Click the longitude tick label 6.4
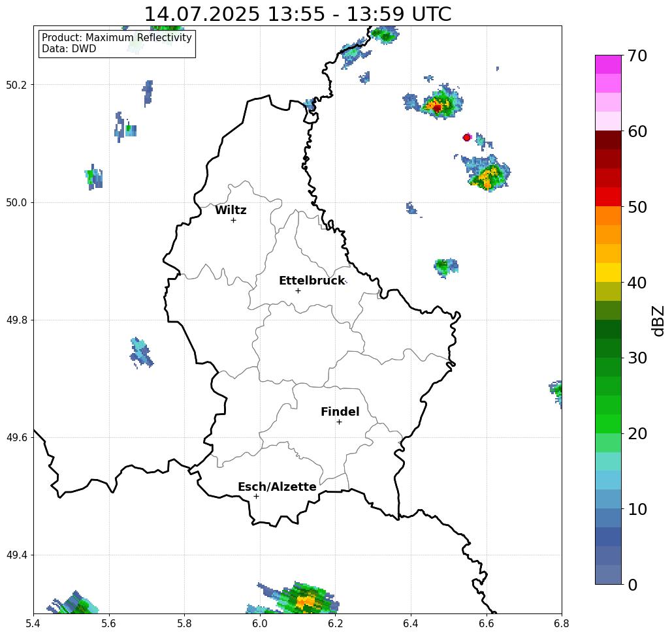This screenshot has height=635, width=672. [411, 623]
